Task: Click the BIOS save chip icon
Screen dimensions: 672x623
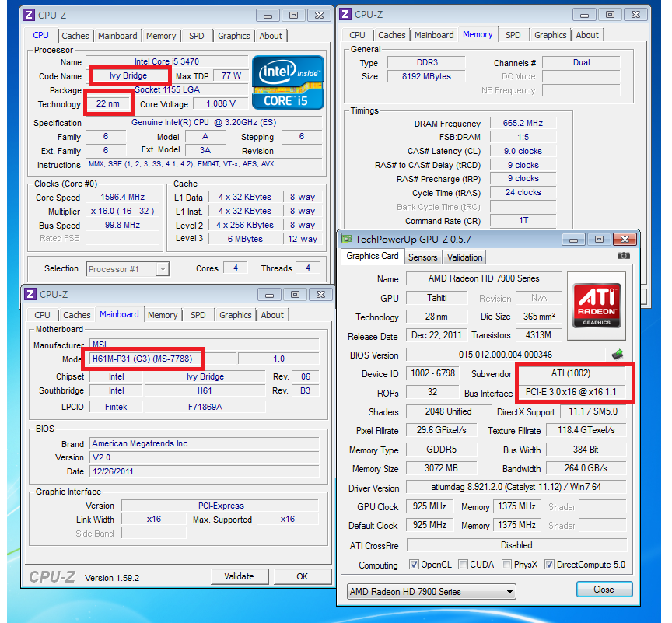Action: (x=618, y=355)
